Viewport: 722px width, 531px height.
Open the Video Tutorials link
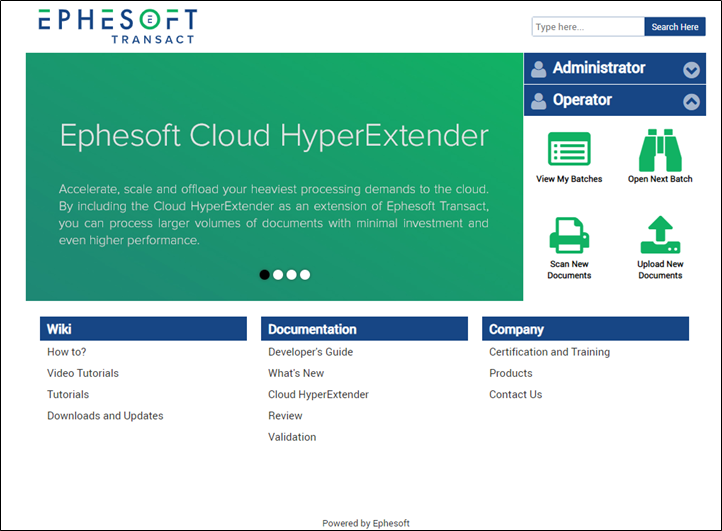pos(83,373)
